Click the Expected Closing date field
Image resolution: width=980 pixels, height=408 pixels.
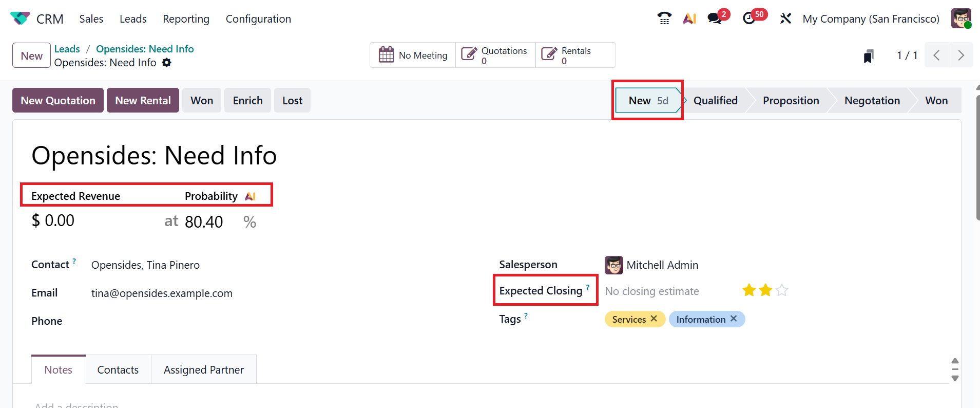(x=652, y=291)
